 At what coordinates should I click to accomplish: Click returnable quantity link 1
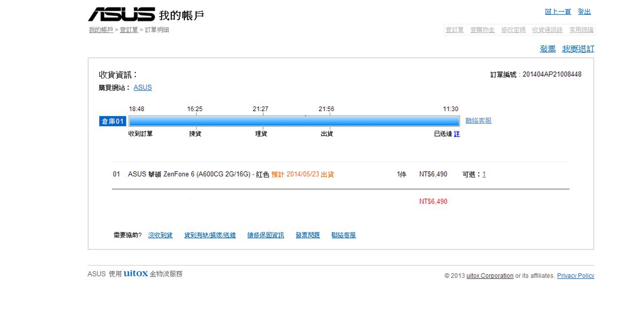[484, 174]
